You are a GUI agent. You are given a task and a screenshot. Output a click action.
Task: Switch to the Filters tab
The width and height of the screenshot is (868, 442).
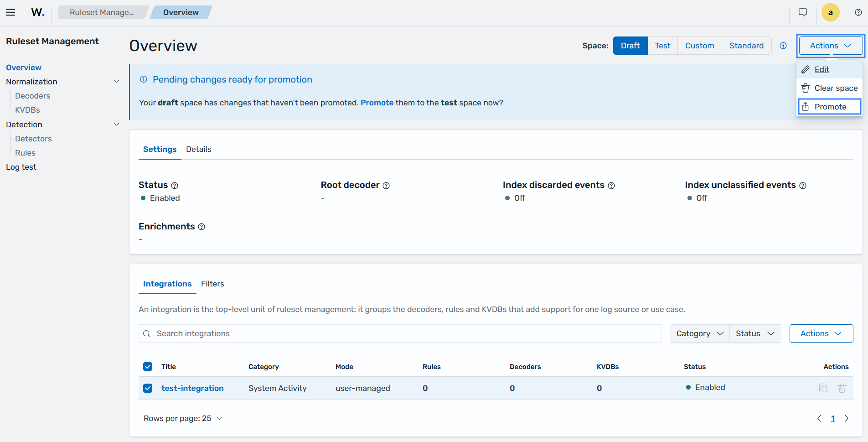coord(212,284)
